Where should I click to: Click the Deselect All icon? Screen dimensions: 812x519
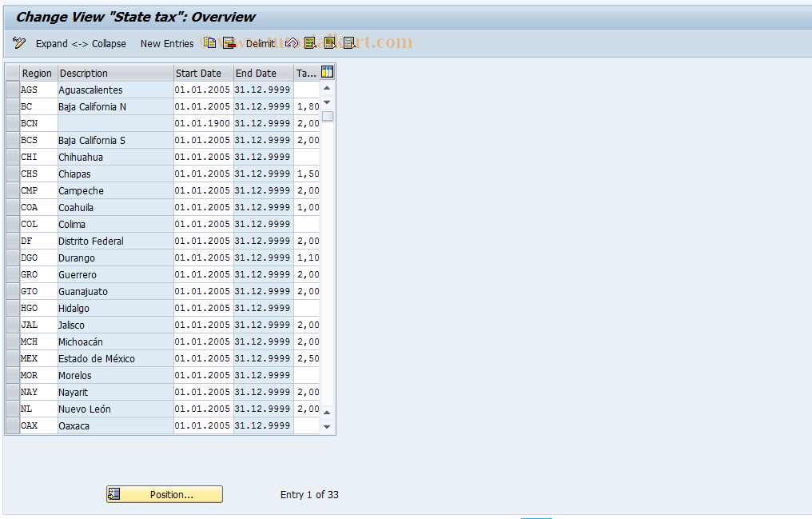click(349, 43)
